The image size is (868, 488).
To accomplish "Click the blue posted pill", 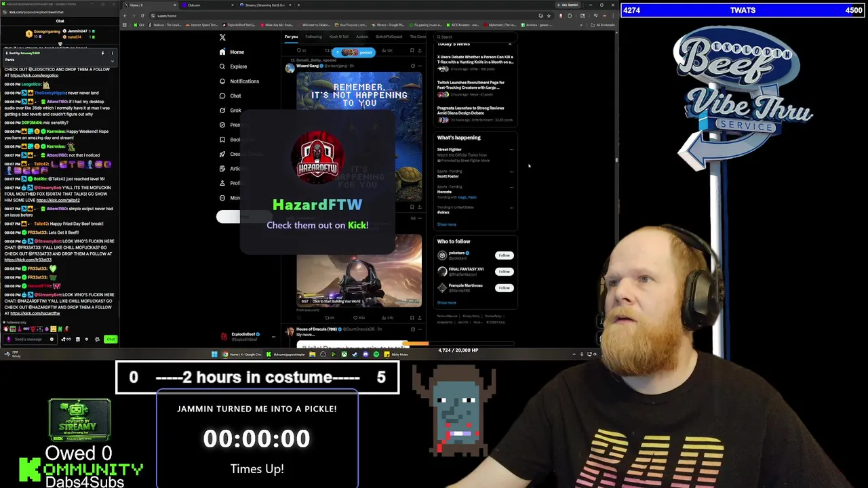I will click(354, 52).
